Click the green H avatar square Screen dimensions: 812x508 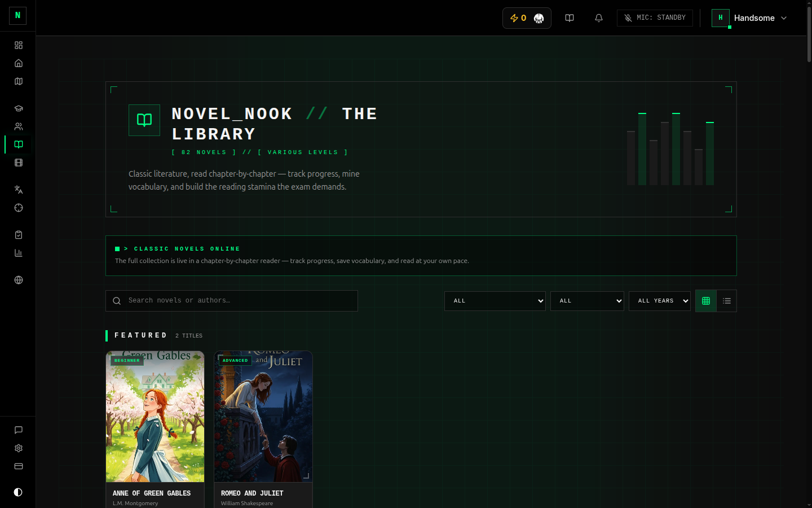(721, 18)
